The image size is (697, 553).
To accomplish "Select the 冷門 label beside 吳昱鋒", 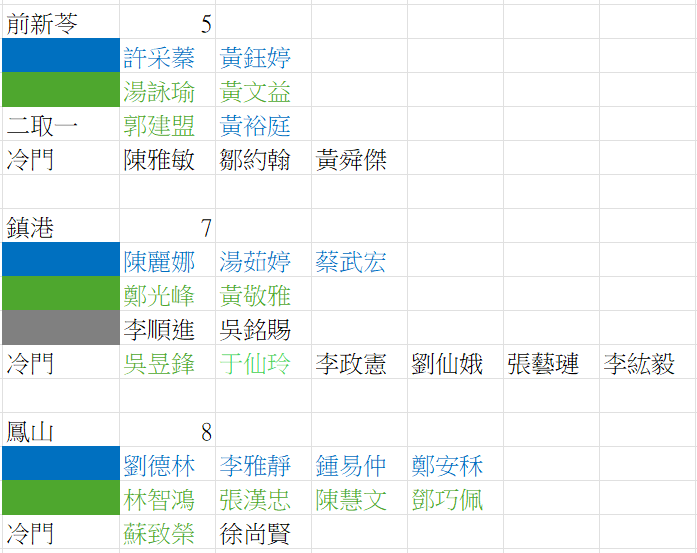I will 30,364.
